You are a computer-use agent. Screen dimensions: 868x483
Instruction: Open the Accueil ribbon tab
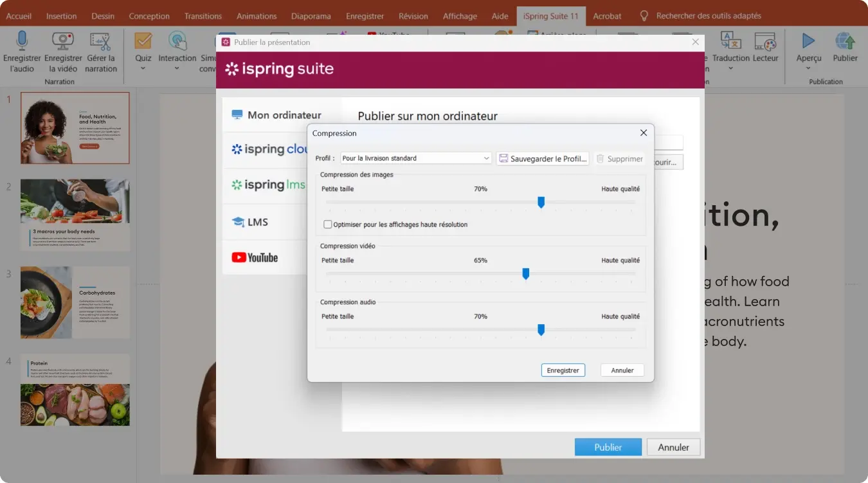19,16
